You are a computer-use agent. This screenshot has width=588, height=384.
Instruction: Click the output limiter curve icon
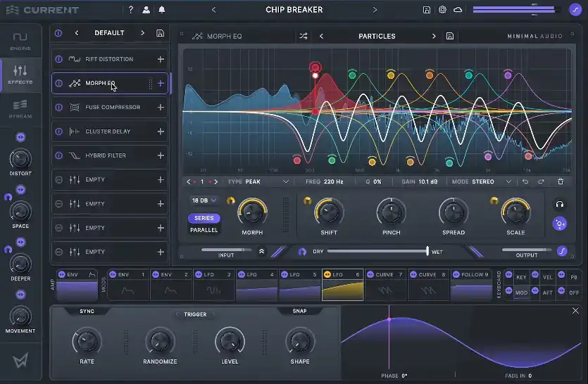[x=562, y=251]
